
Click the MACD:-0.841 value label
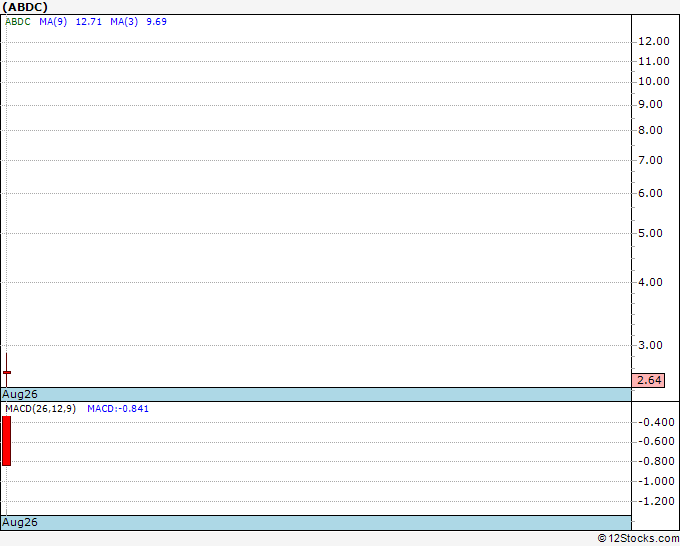(x=118, y=409)
